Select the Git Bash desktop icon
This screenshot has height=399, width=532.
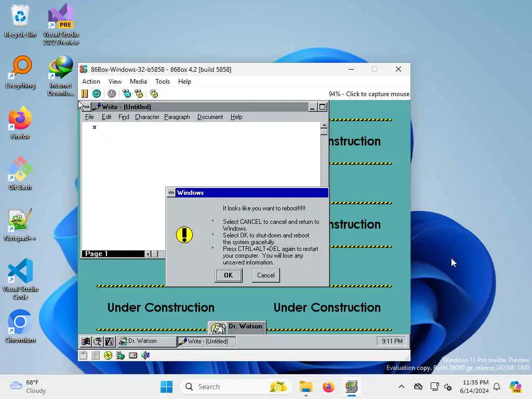pyautogui.click(x=20, y=174)
